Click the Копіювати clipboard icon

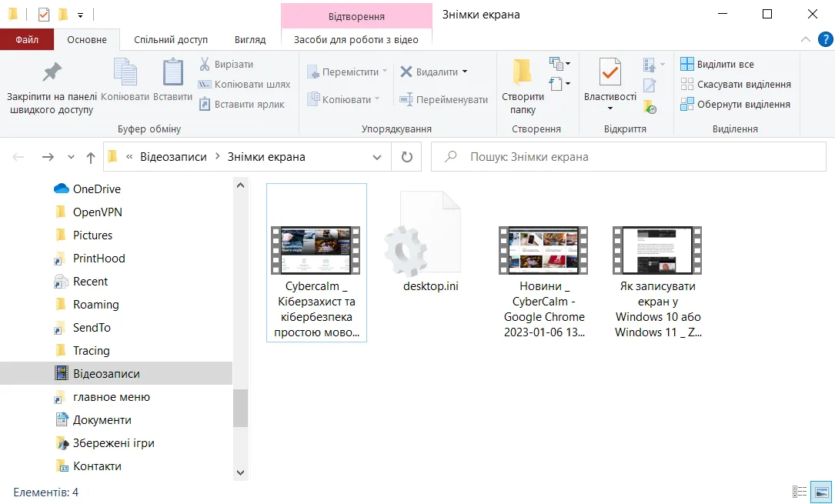click(125, 80)
